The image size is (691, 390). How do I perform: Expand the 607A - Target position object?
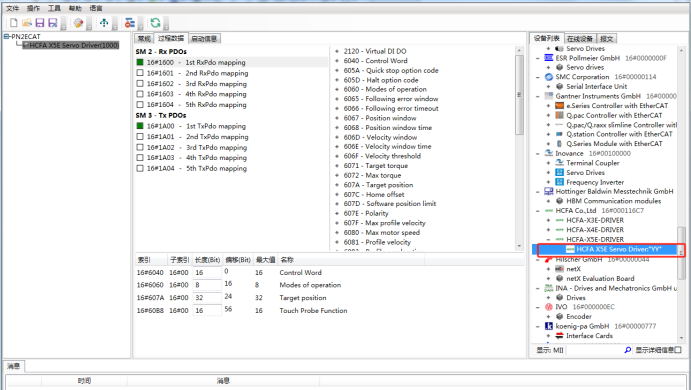(337, 185)
